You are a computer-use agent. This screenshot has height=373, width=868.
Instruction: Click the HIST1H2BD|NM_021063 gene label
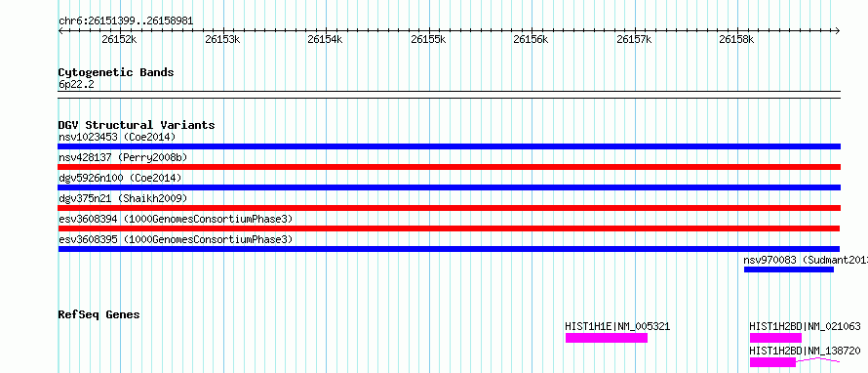coord(805,326)
